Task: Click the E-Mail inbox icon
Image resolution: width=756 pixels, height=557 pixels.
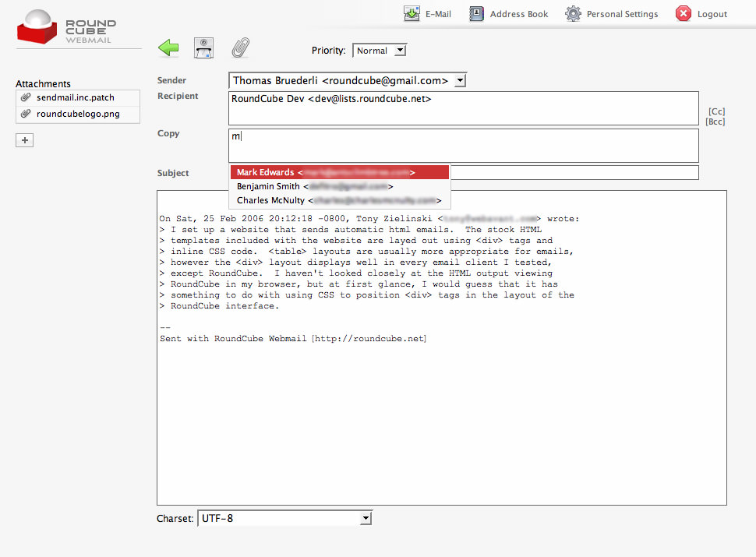Action: point(412,13)
